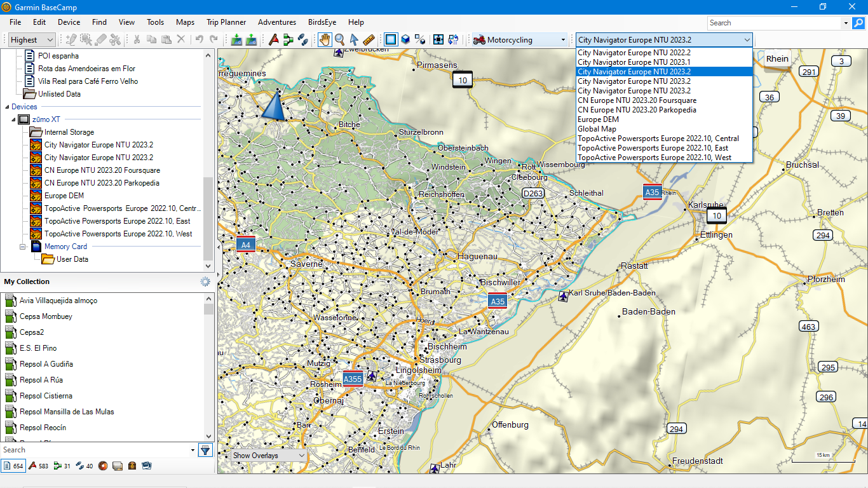
Task: Select the New Track footprints tool
Action: [x=303, y=39]
